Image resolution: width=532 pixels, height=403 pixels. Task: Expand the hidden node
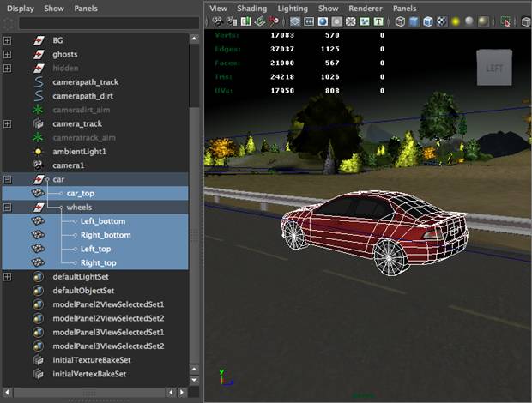(7, 68)
